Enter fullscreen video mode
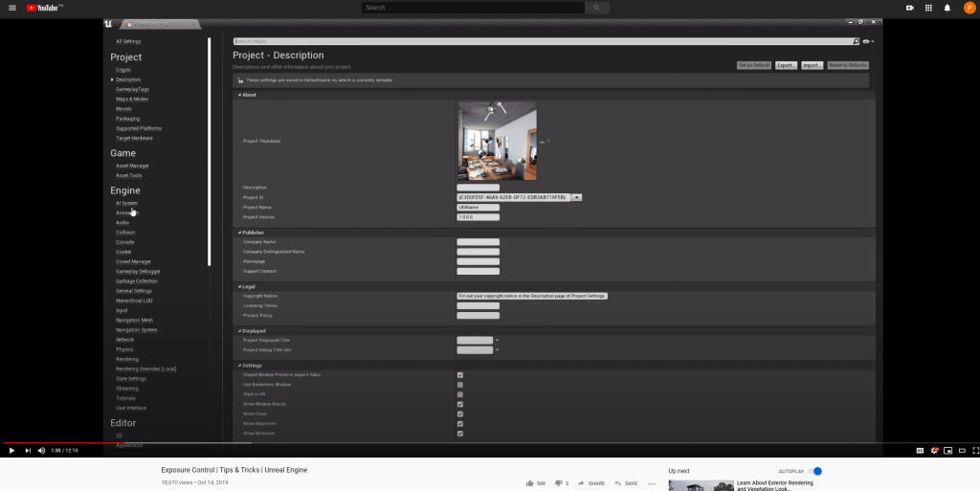The height and width of the screenshot is (491, 980). [967, 450]
